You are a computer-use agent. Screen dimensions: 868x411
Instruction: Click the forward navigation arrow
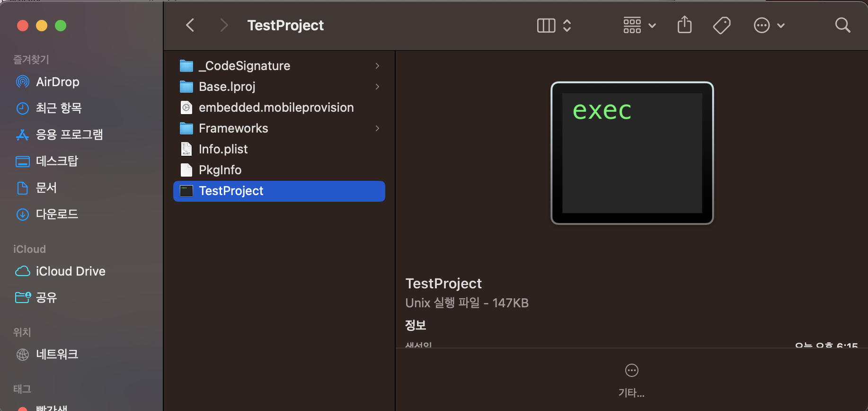point(224,25)
